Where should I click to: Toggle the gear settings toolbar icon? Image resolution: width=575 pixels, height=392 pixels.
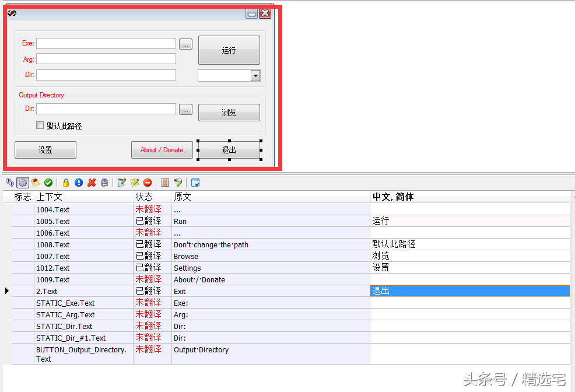point(23,182)
